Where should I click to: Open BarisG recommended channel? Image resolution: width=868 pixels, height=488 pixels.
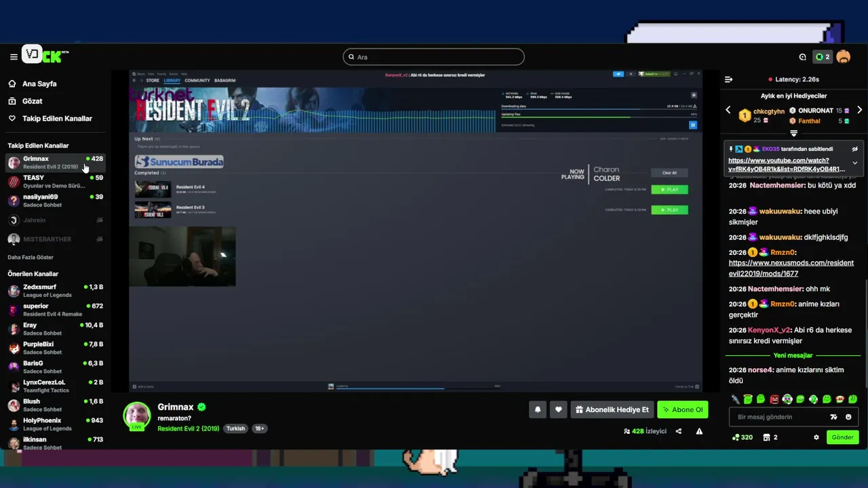pyautogui.click(x=56, y=367)
